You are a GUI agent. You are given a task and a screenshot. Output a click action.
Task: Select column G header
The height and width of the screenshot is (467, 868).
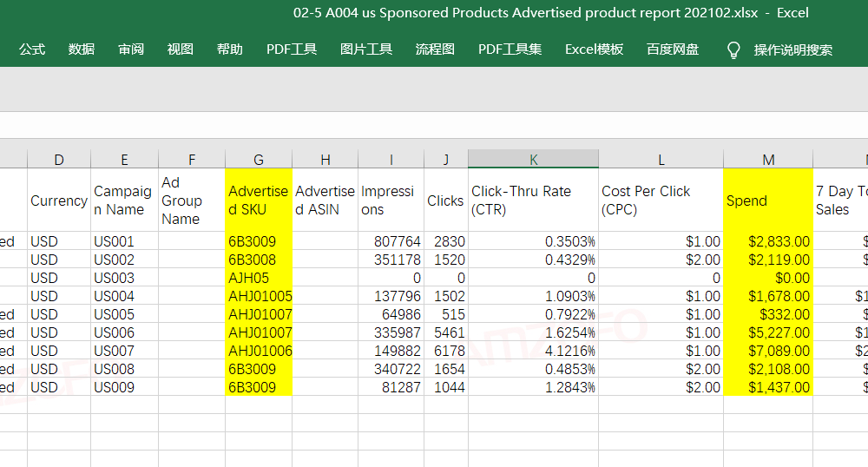[259, 160]
